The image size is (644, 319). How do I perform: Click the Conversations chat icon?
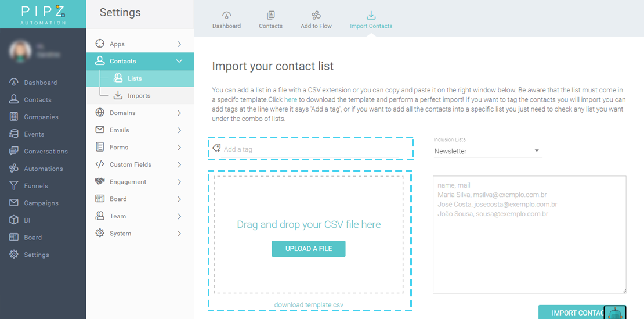[x=14, y=151]
